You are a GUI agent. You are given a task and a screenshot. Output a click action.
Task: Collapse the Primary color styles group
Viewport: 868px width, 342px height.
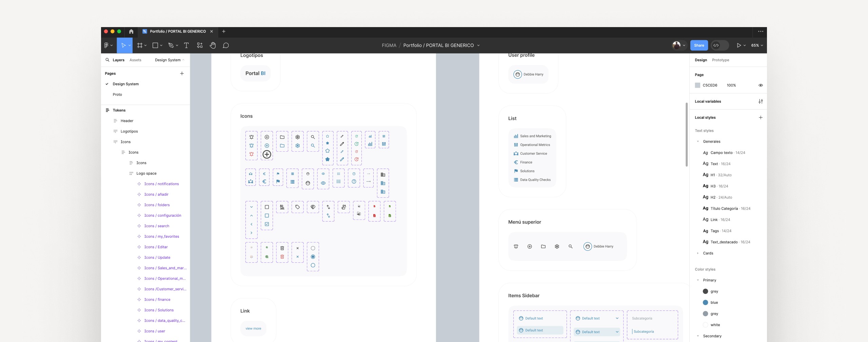point(698,280)
